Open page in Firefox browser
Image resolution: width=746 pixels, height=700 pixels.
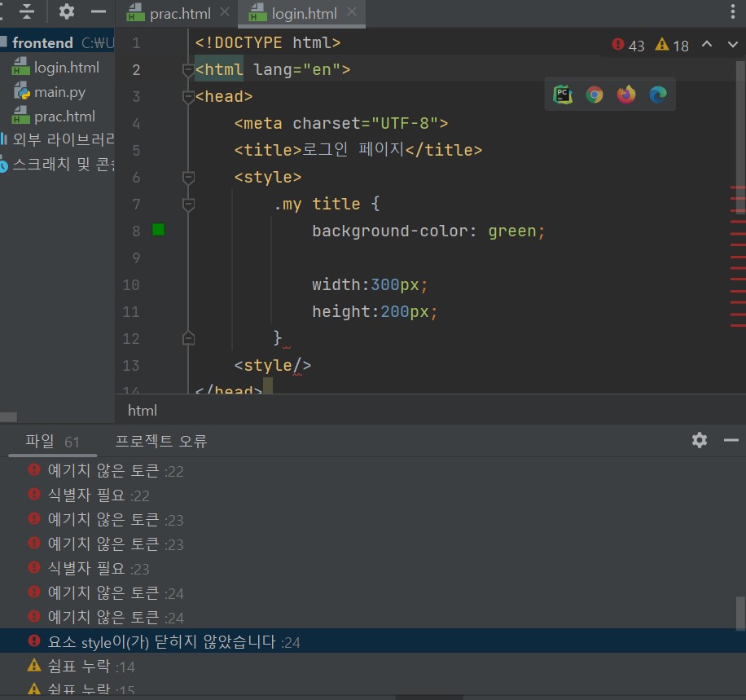(626, 95)
